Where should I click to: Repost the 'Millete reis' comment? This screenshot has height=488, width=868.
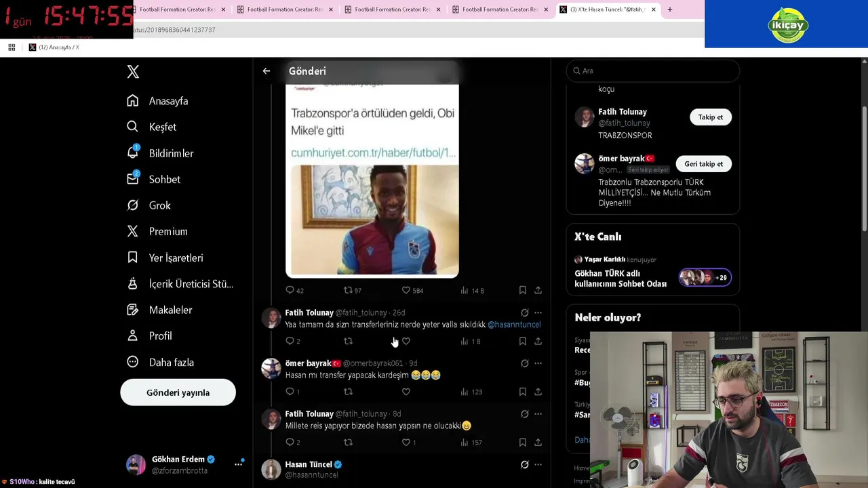pos(348,442)
